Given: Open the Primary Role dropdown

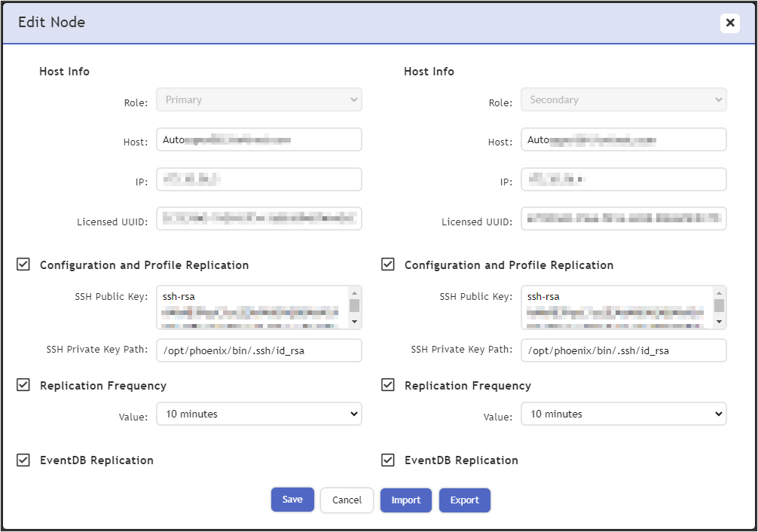Looking at the screenshot, I should pyautogui.click(x=258, y=99).
